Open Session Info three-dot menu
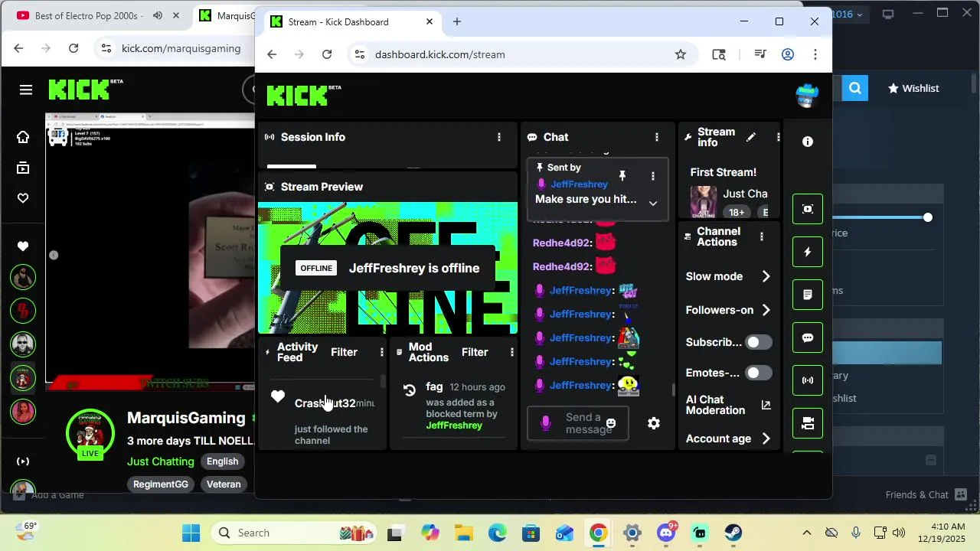 (499, 137)
